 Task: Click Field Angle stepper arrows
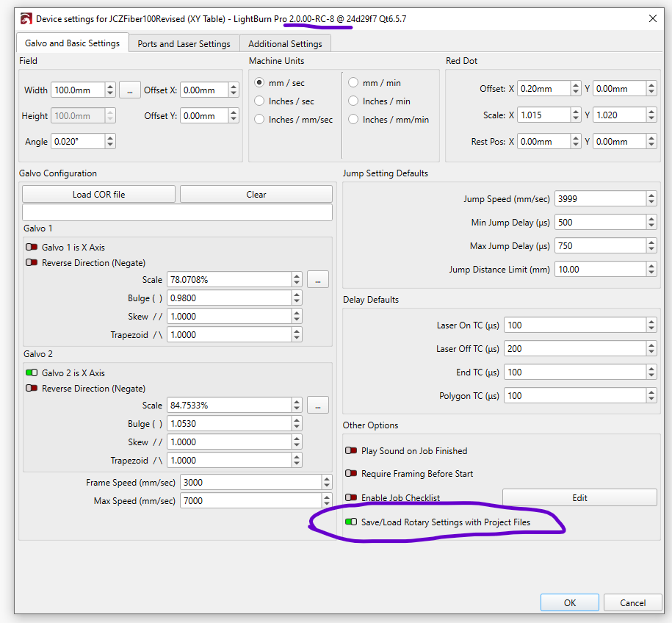(110, 142)
